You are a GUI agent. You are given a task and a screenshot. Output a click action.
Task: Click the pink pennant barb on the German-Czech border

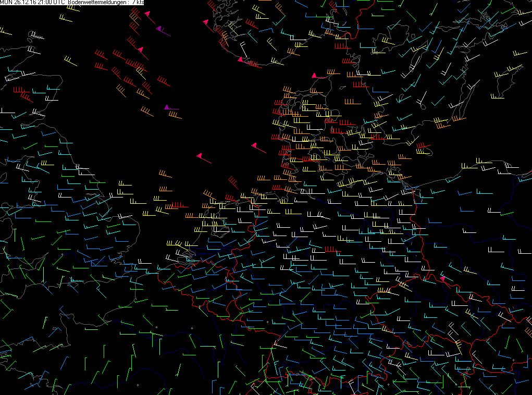coord(445,281)
